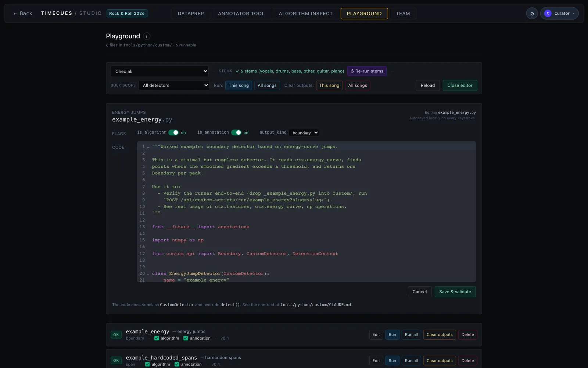Click Close editor button
The height and width of the screenshot is (368, 588).
[460, 85]
